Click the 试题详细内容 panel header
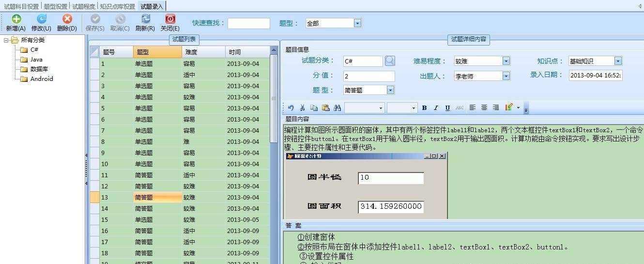Image resolution: width=644 pixels, height=264 pixels. point(469,39)
